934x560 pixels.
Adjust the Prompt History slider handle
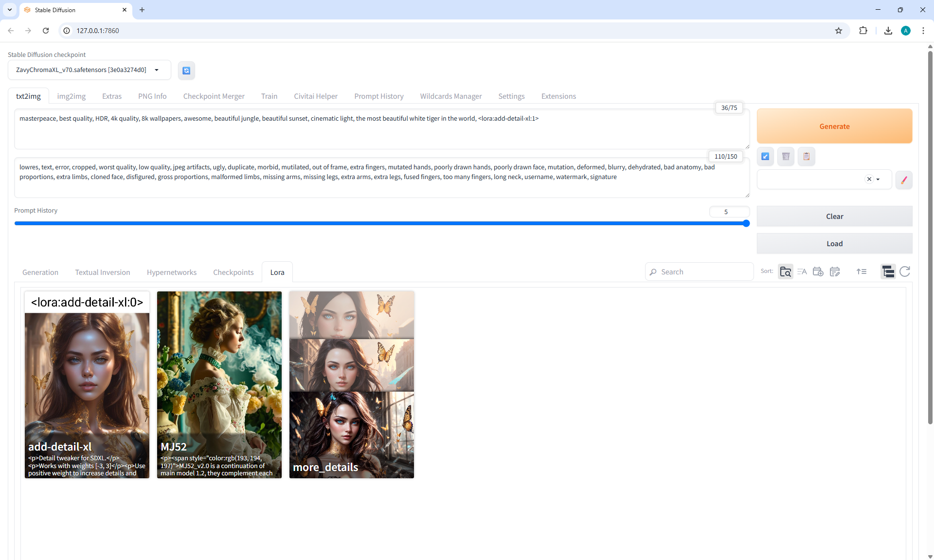[746, 223]
